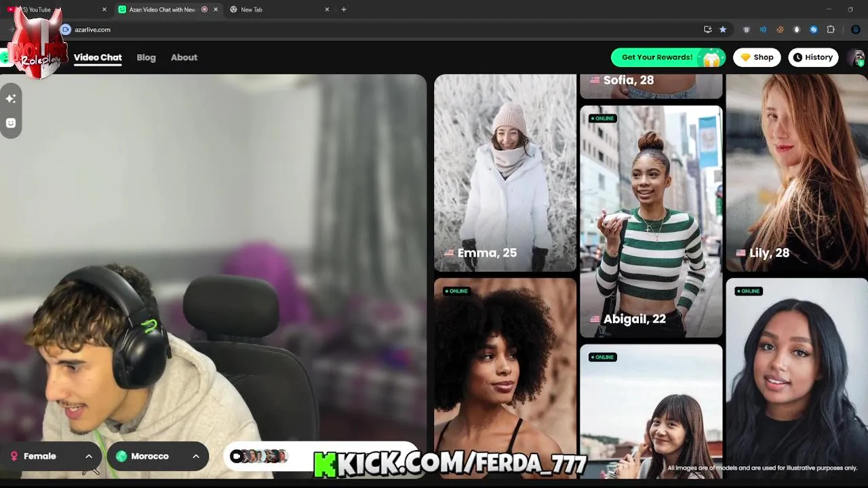Switch to the Azar Video Chat tab
Viewport: 868px width, 488px height.
pyautogui.click(x=168, y=9)
